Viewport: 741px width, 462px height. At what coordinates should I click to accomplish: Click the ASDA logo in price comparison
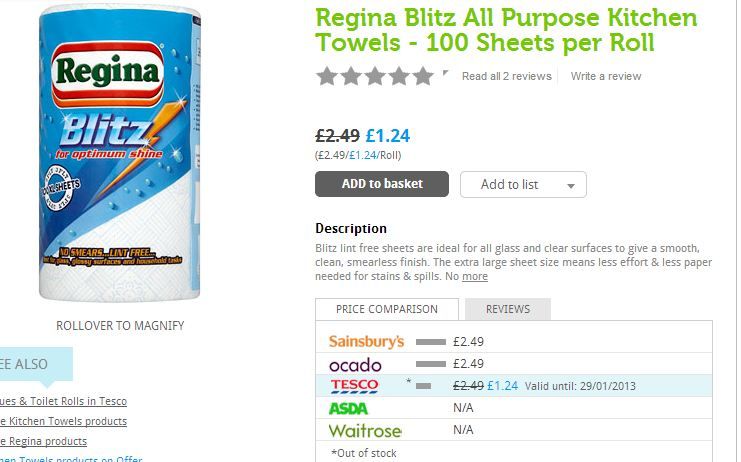point(348,408)
